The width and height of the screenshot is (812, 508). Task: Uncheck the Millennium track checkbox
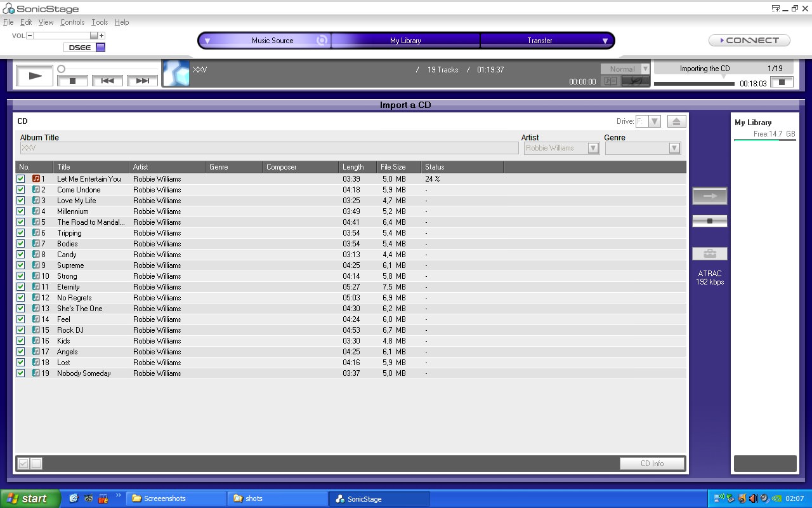(x=21, y=211)
